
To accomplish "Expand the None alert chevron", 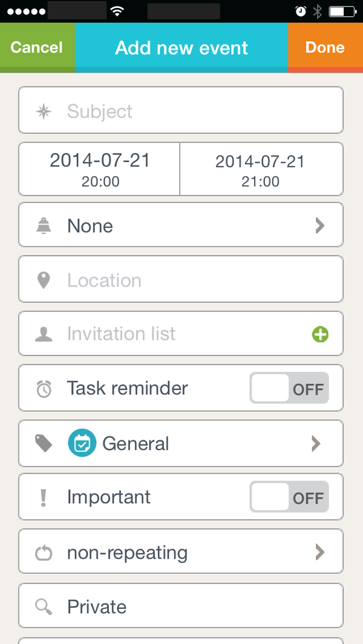I will pyautogui.click(x=319, y=226).
